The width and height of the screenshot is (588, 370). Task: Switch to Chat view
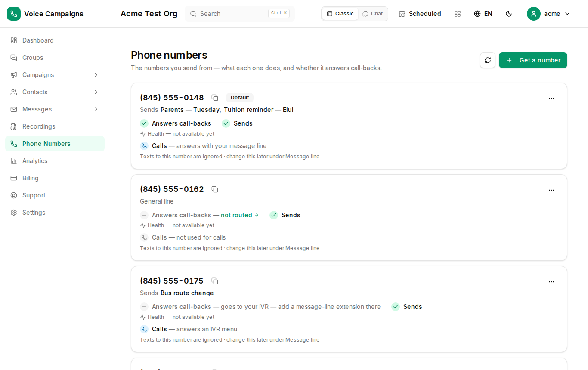coord(373,14)
